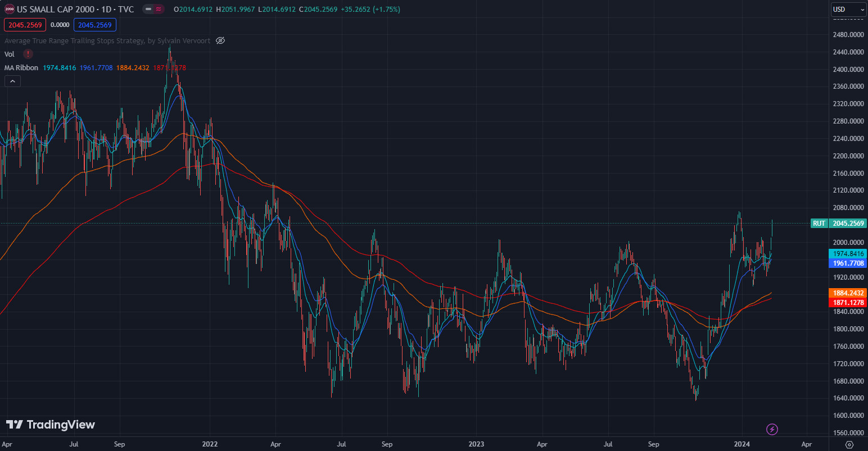Click the 1560.0000 price scale tick

[x=848, y=432]
